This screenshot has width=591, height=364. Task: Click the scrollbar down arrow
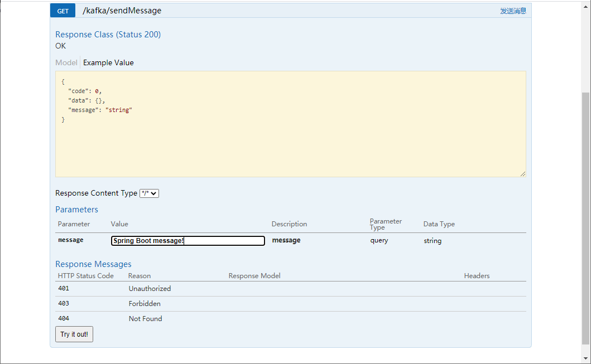(585, 358)
